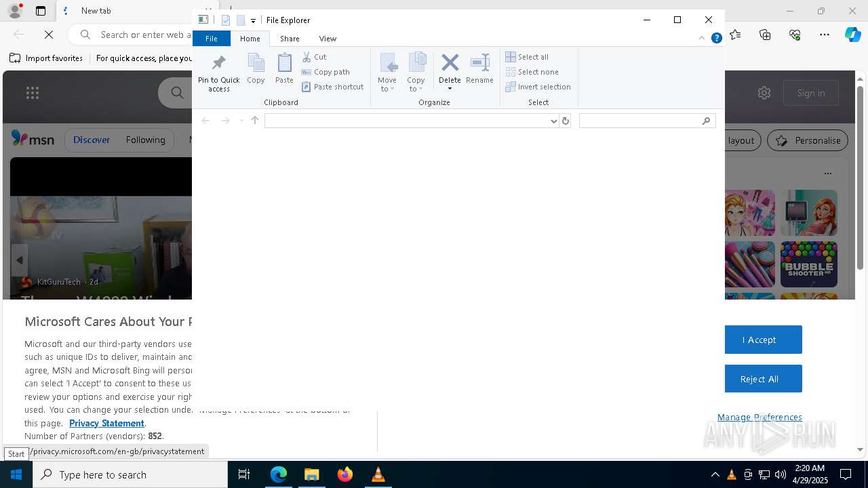This screenshot has width=868, height=488.
Task: Open the Windows Start button
Action: (x=16, y=474)
